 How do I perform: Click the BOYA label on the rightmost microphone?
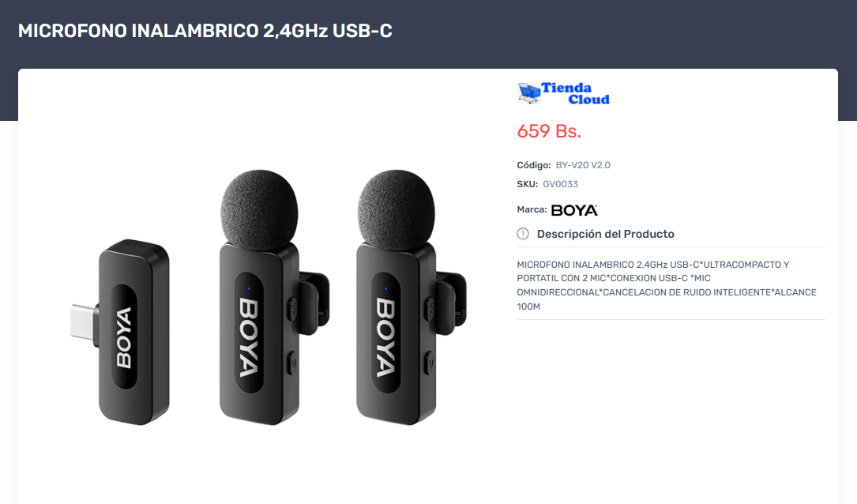[386, 337]
